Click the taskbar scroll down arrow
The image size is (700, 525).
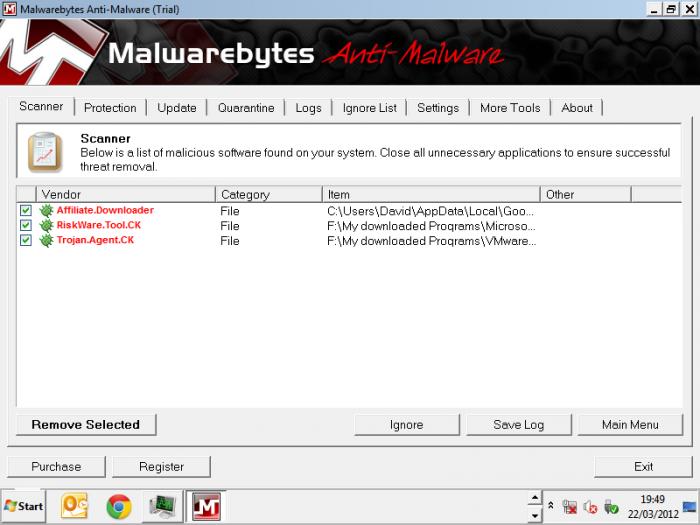point(535,515)
